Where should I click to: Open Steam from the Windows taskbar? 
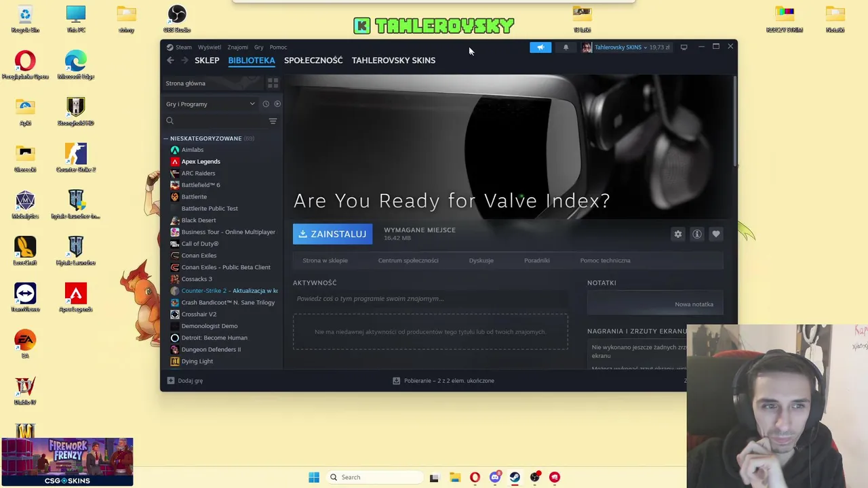point(515,477)
